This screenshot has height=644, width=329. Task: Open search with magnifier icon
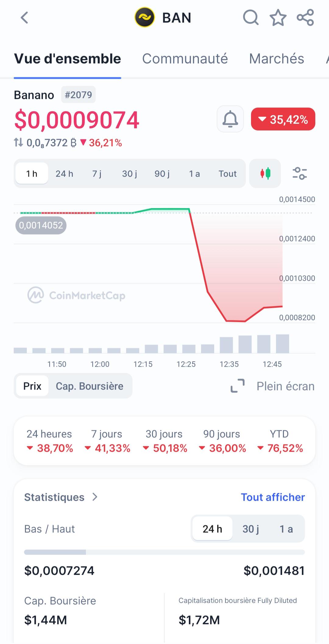point(251,18)
